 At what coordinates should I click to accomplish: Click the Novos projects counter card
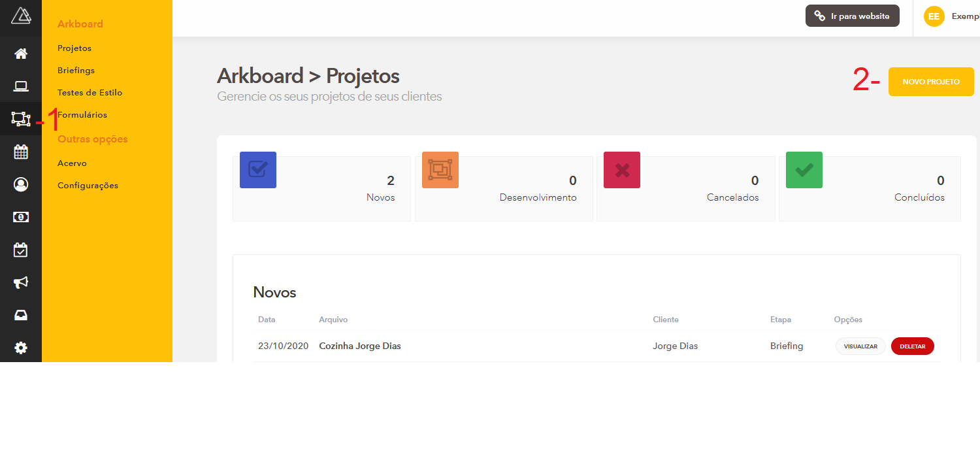[321, 188]
